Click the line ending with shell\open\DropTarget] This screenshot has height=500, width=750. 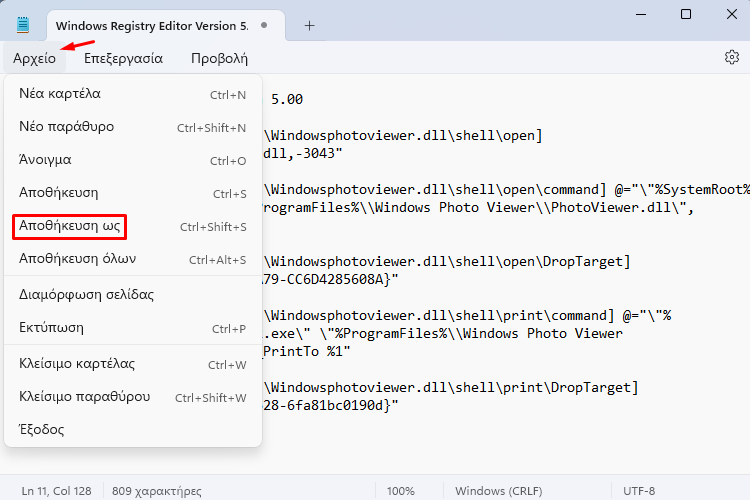[x=447, y=262]
